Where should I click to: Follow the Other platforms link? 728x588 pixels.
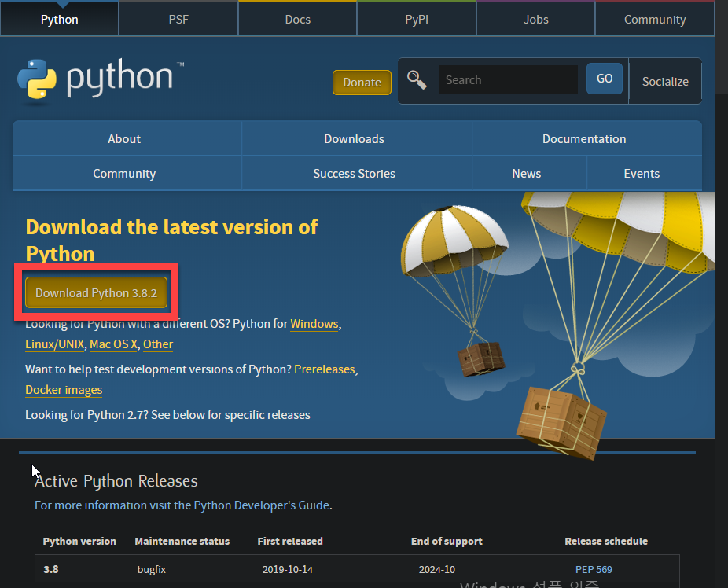pos(158,344)
